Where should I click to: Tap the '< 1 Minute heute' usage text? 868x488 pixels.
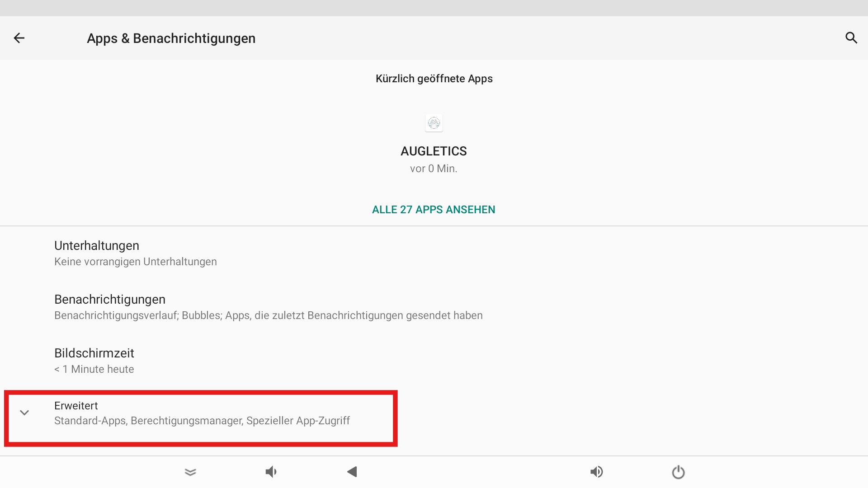coord(94,369)
